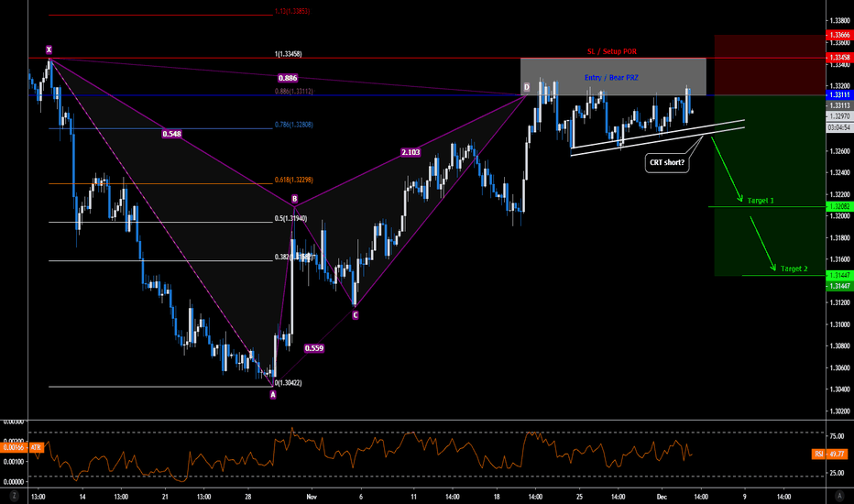Select the red 1.33666 price axis label
The height and width of the screenshot is (504, 854).
click(839, 34)
